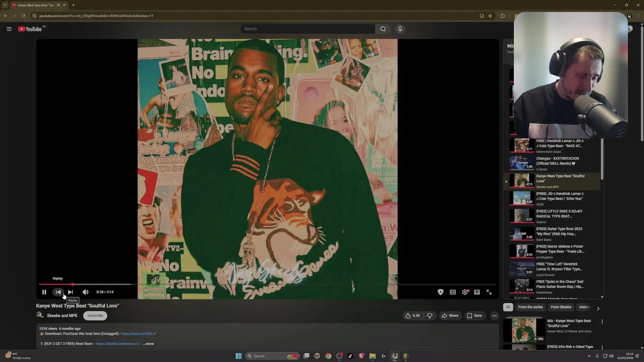Show hidden system tray icons chevron
Image resolution: width=644 pixels, height=362 pixels.
tap(589, 356)
